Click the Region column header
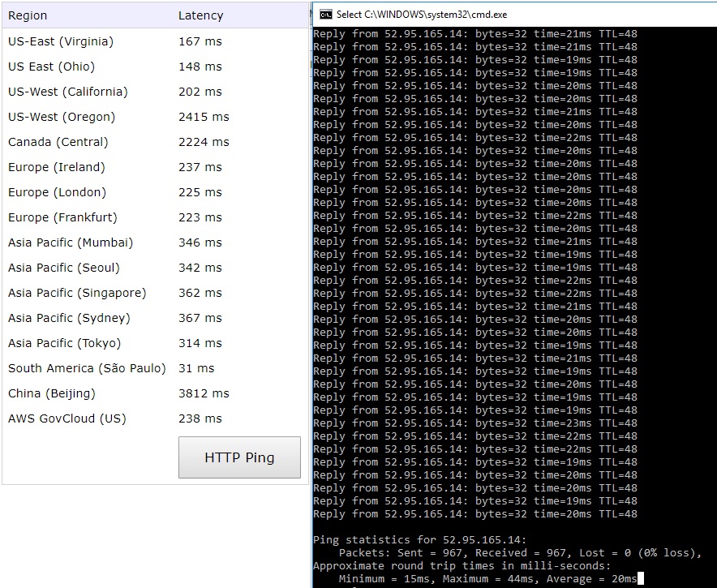This screenshot has width=717, height=588. pyautogui.click(x=28, y=15)
